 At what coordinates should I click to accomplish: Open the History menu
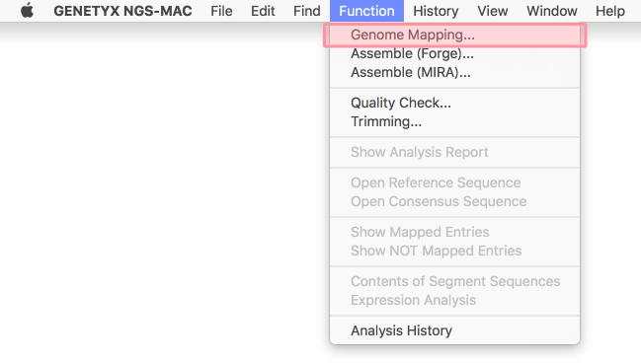(x=436, y=11)
